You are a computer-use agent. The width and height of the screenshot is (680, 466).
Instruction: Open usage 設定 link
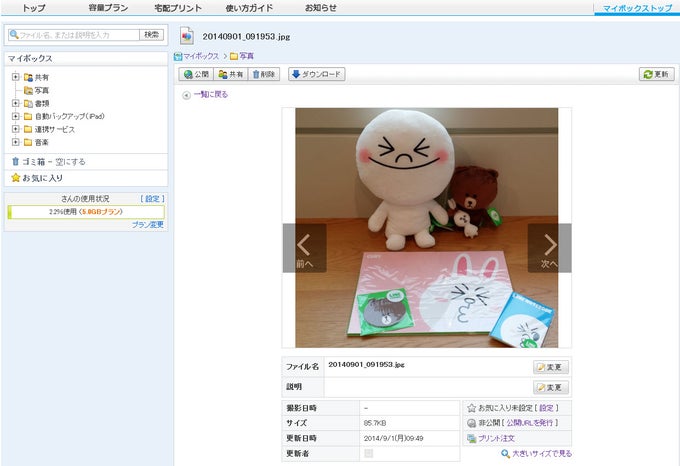(152, 199)
